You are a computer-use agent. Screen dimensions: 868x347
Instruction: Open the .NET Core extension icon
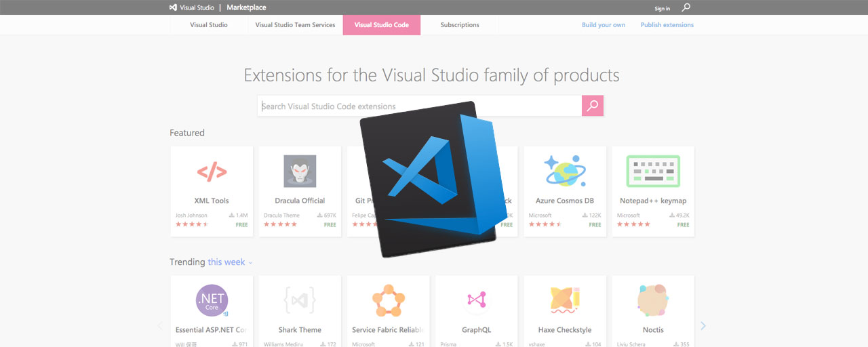(x=212, y=300)
